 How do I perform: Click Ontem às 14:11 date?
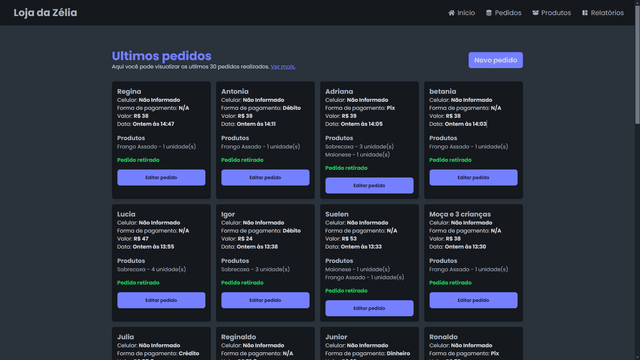(256, 124)
